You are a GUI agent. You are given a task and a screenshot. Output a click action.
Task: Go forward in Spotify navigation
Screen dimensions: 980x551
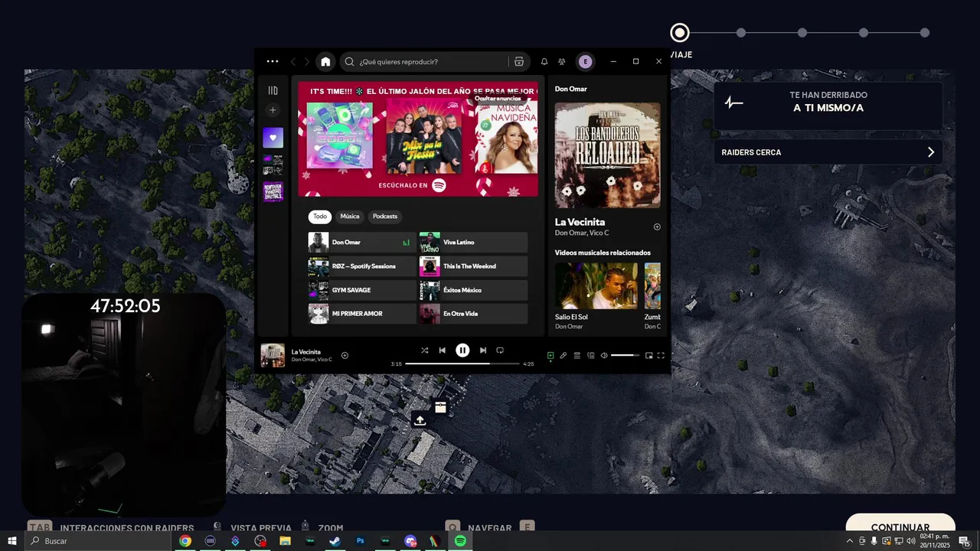click(307, 62)
